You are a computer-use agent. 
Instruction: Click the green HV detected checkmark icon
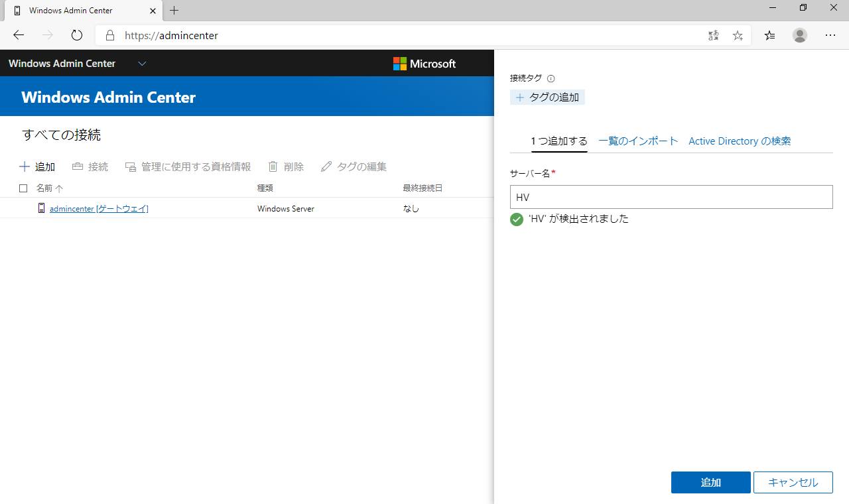517,219
